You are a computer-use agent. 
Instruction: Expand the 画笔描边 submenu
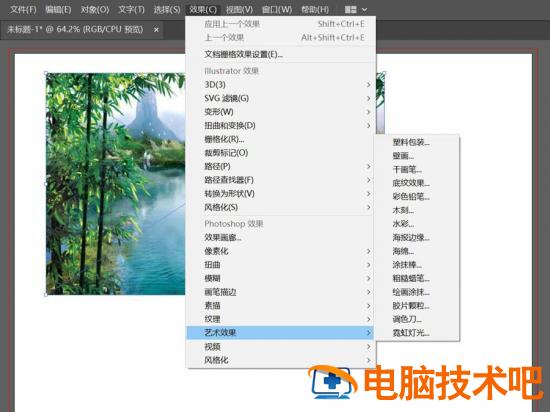281,292
